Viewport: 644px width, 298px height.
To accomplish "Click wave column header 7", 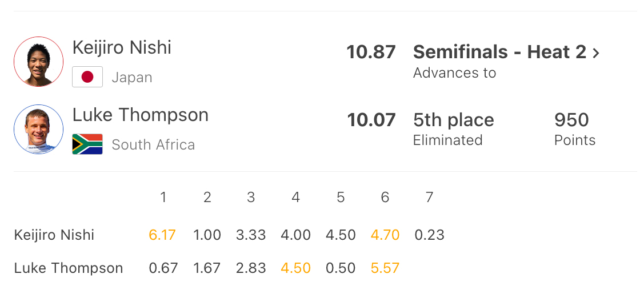I will coord(429,198).
